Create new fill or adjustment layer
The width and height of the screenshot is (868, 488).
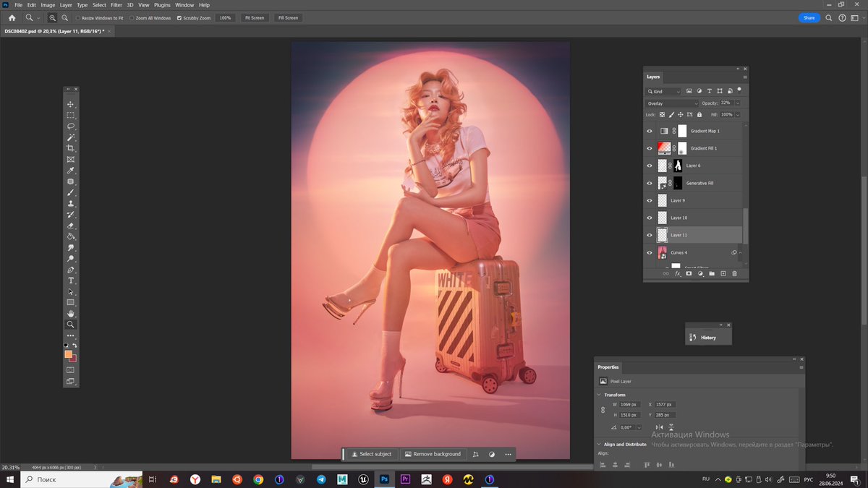[x=700, y=274]
